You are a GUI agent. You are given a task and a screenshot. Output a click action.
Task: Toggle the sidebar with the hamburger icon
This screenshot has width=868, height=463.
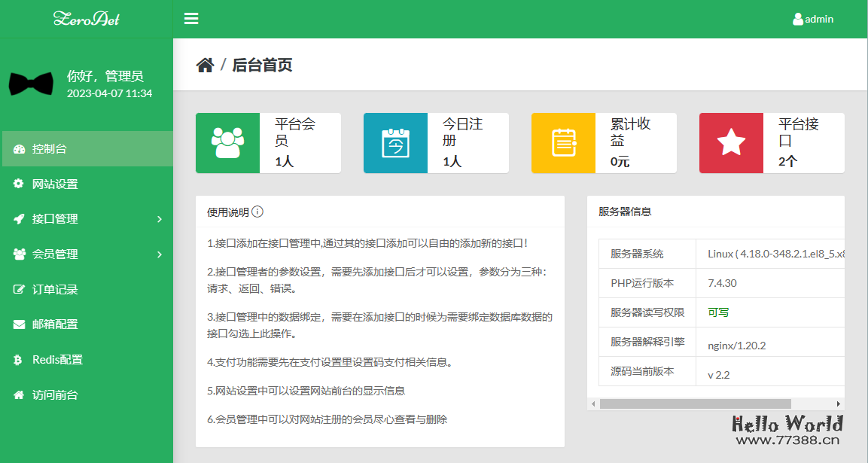tap(191, 19)
